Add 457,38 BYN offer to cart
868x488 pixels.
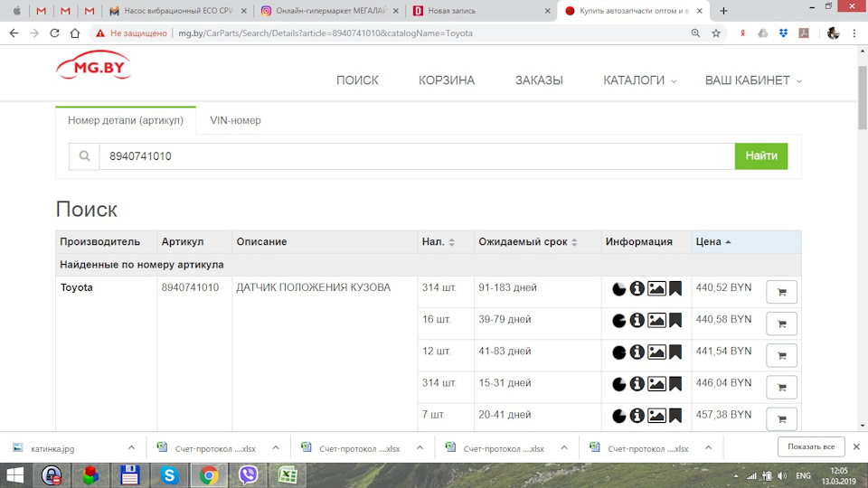coord(781,418)
